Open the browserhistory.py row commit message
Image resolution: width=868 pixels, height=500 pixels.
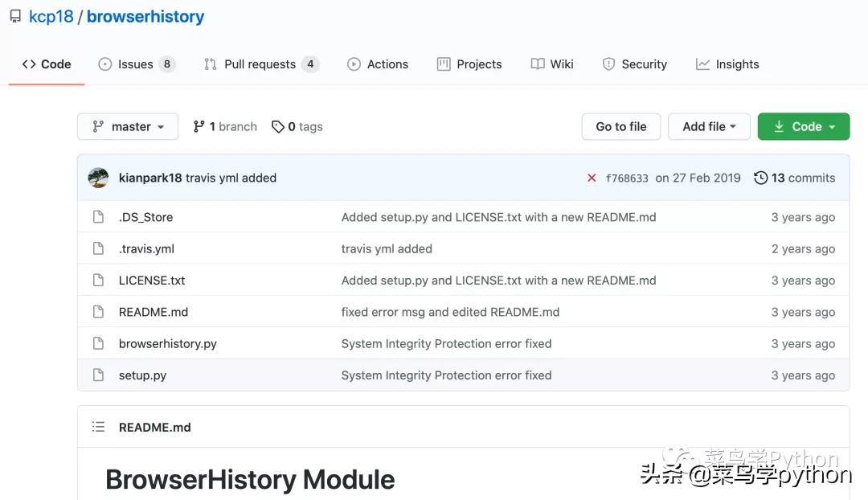(447, 343)
